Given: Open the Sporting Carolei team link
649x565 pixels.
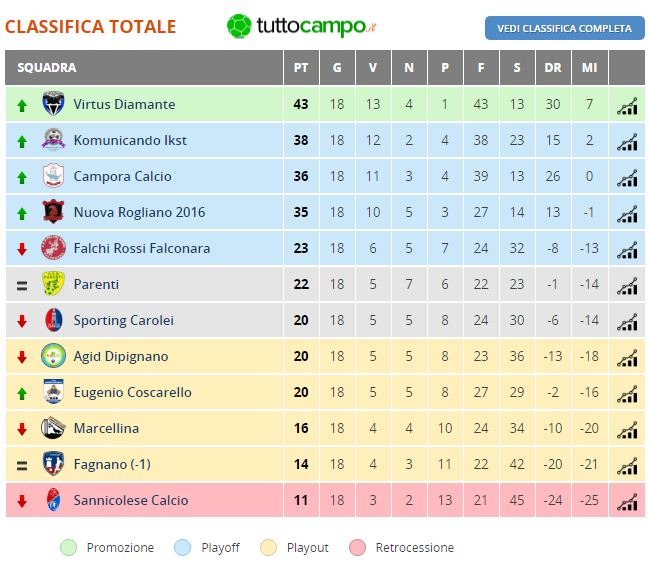Looking at the screenshot, I should (123, 320).
